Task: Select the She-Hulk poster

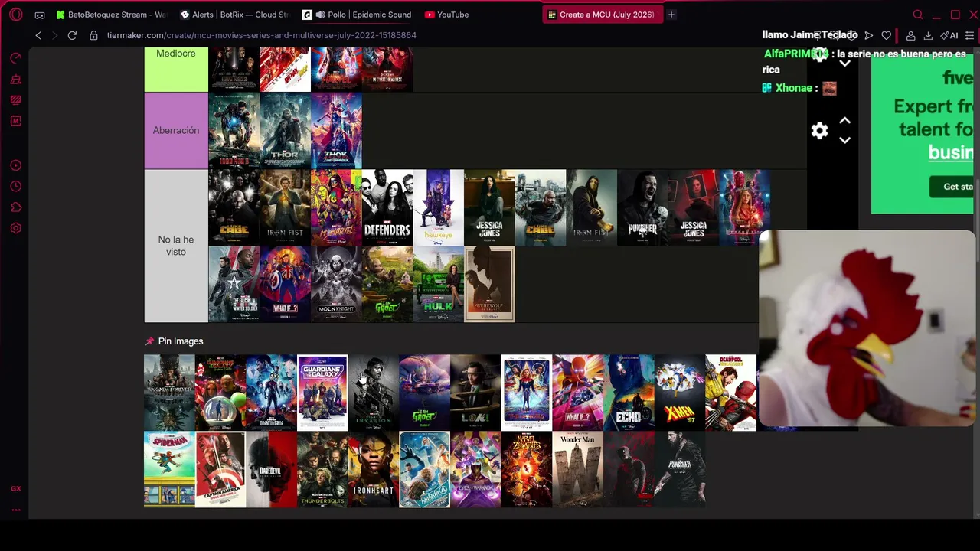Action: (439, 284)
